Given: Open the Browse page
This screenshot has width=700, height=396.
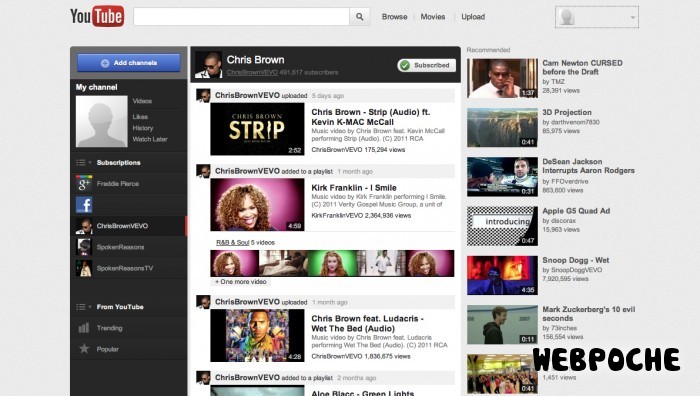Looking at the screenshot, I should [394, 17].
